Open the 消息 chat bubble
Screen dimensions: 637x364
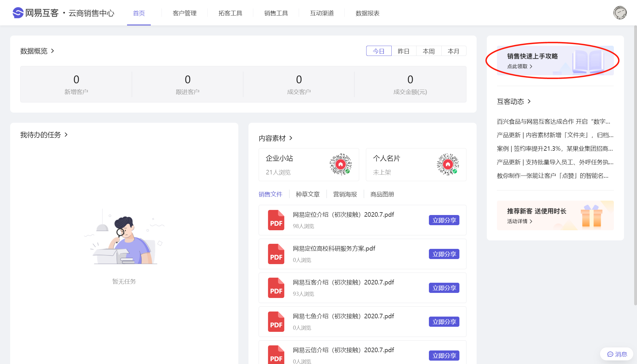point(617,354)
